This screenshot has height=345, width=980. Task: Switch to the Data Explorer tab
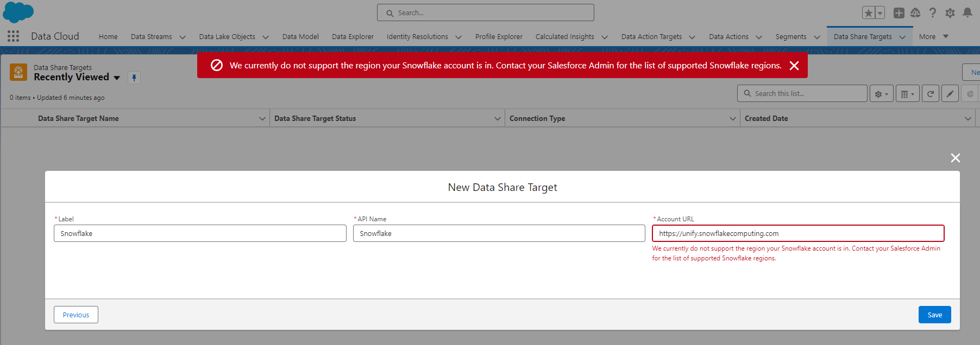[x=353, y=37]
